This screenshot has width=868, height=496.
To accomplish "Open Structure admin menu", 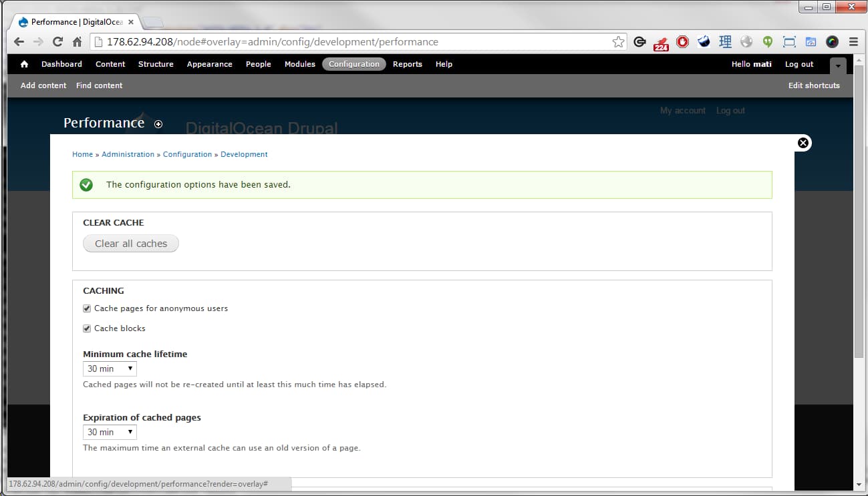I will (x=156, y=64).
